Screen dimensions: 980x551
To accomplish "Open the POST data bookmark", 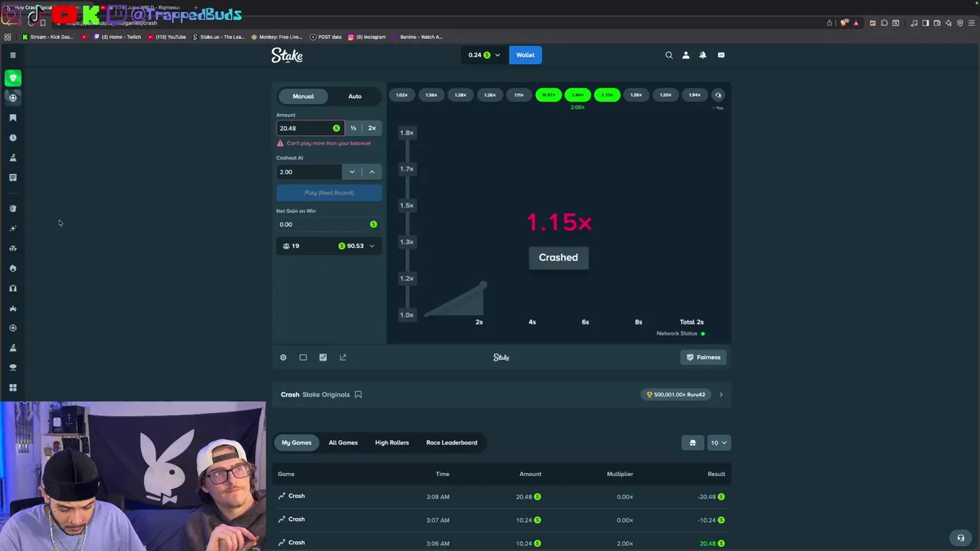I will [x=325, y=37].
